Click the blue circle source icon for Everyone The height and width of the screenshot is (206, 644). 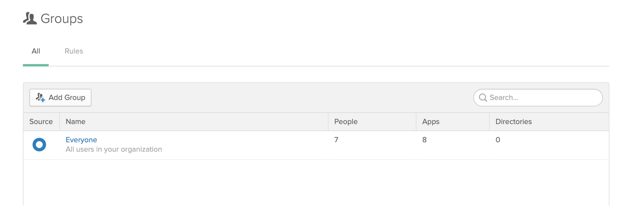click(x=39, y=144)
